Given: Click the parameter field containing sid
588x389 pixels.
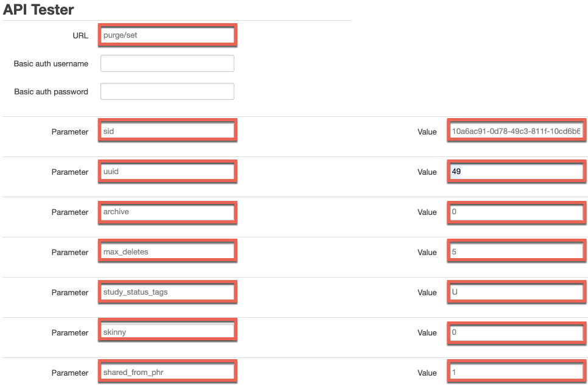Looking at the screenshot, I should [167, 130].
